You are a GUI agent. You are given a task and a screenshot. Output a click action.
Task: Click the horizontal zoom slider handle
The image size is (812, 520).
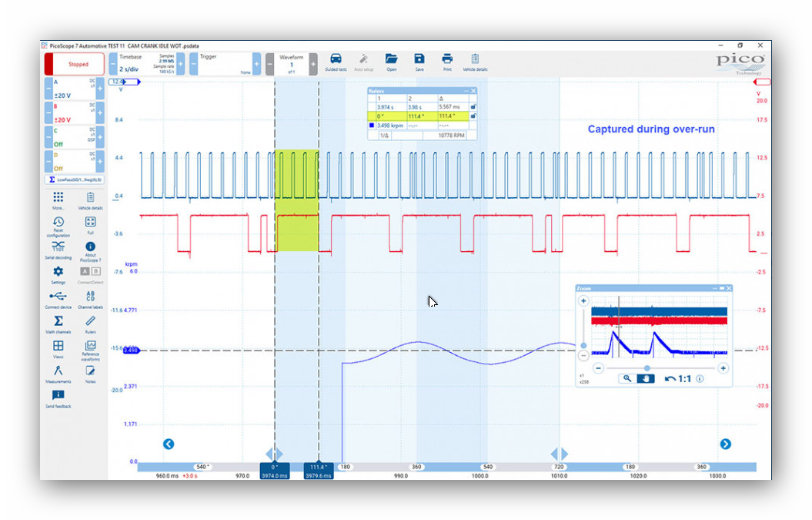647,368
